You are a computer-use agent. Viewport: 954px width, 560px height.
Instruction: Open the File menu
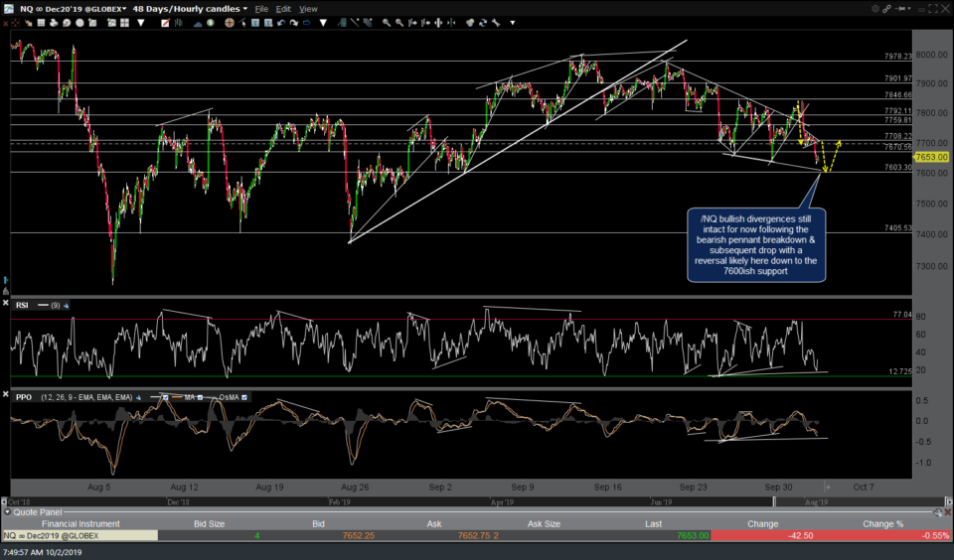(x=261, y=9)
